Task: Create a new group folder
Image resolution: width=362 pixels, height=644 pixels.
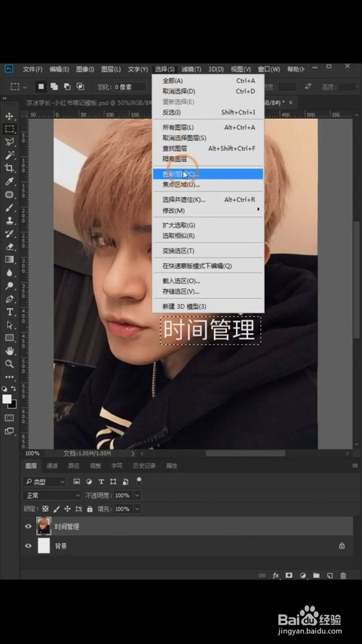Action: click(316, 575)
